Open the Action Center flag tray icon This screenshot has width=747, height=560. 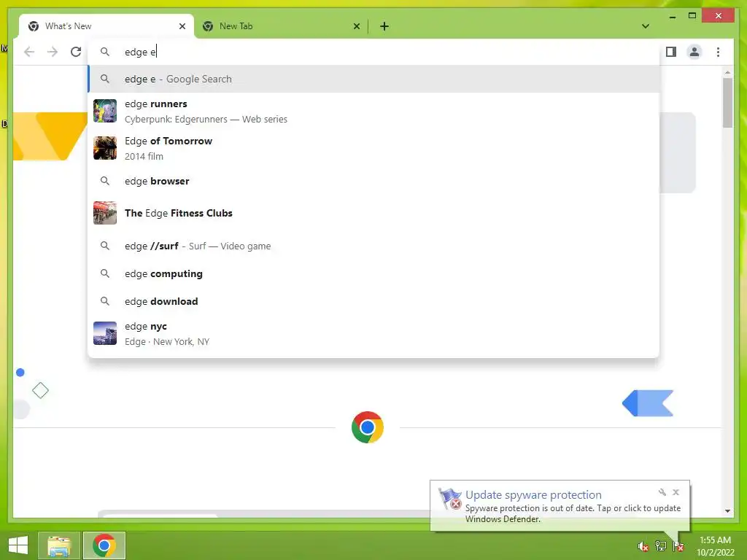[678, 546]
